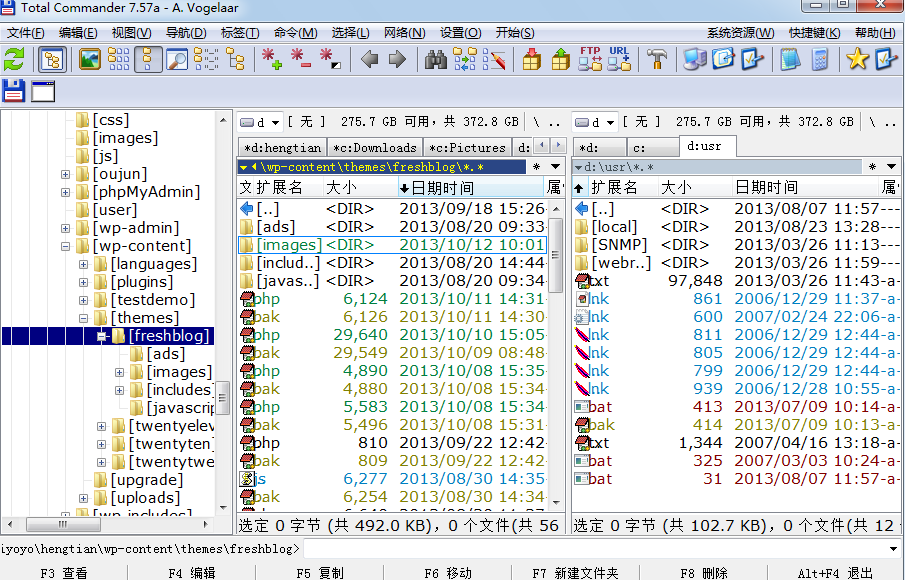
Task: Select the [images] folder in left file panel
Action: (392, 245)
